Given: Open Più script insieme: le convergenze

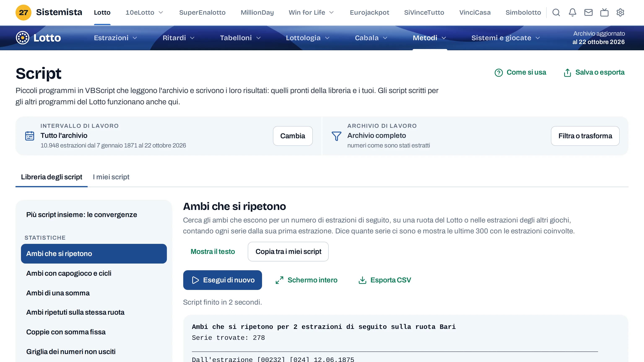Looking at the screenshot, I should tap(94, 215).
